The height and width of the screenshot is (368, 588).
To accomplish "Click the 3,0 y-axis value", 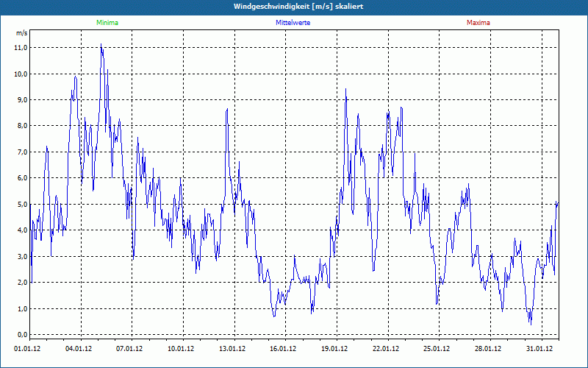I will (21, 256).
